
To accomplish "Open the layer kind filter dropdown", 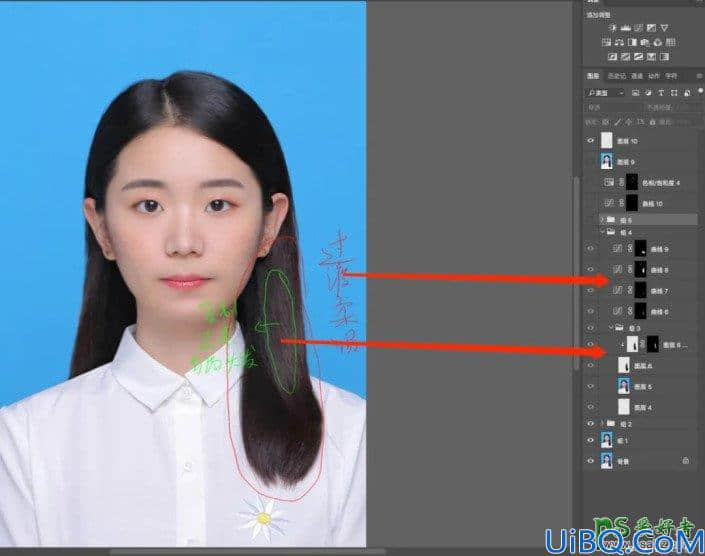I will pyautogui.click(x=606, y=93).
